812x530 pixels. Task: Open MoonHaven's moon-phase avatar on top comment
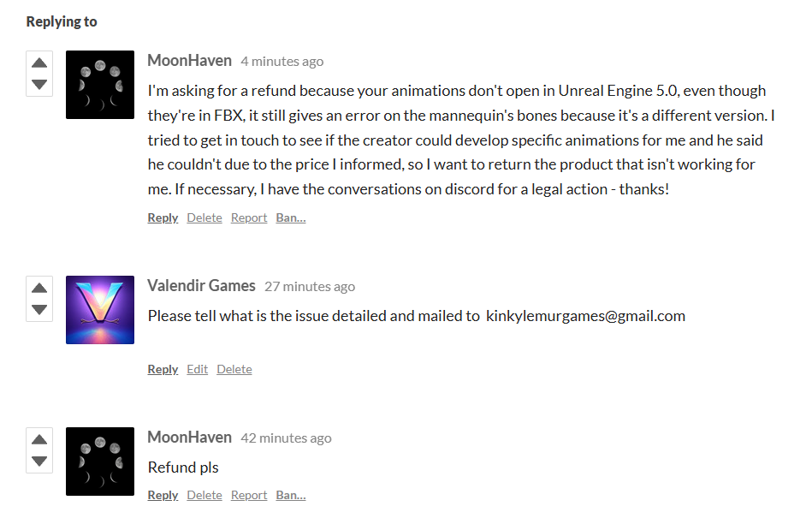click(100, 85)
